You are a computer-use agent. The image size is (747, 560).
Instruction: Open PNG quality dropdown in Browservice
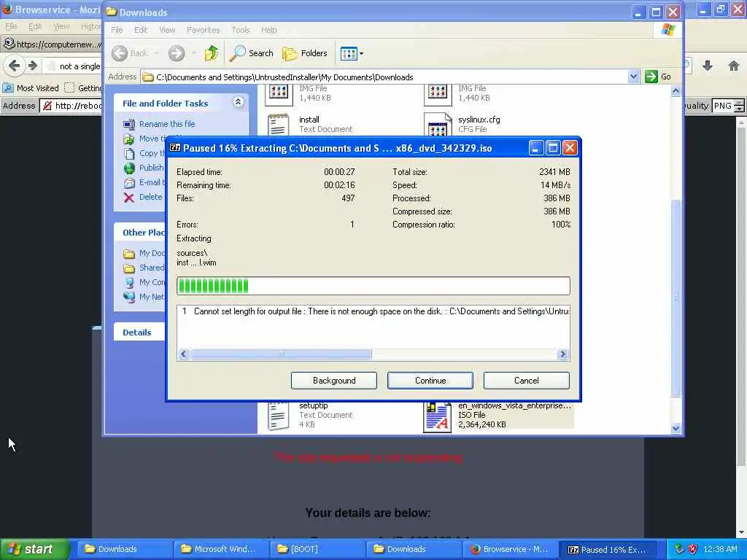(x=729, y=106)
